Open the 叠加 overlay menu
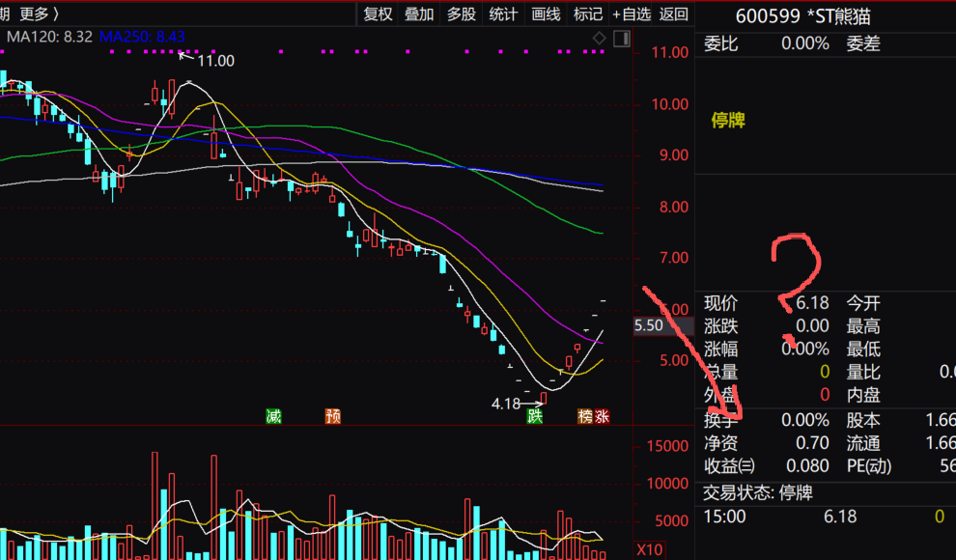 pyautogui.click(x=419, y=14)
